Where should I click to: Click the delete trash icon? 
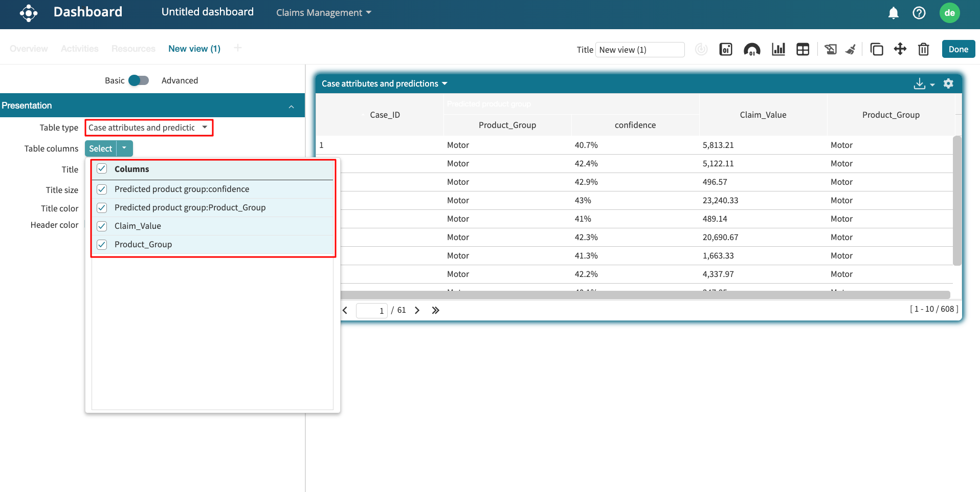923,49
